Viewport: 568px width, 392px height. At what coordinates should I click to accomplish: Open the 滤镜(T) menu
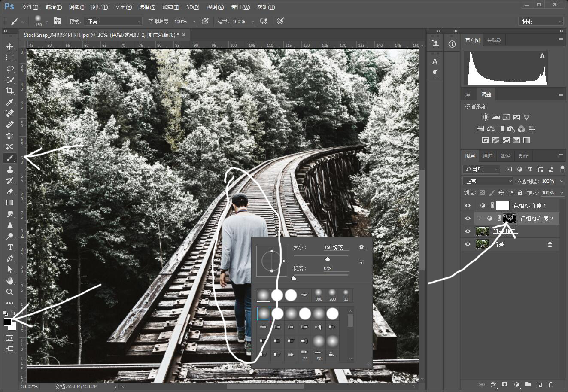tap(170, 7)
